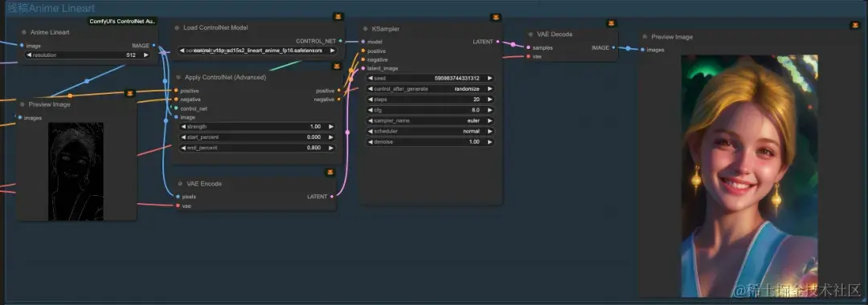Viewport: 868px width, 305px height.
Task: Click fox badge on VAE Decode node
Action: point(611,23)
